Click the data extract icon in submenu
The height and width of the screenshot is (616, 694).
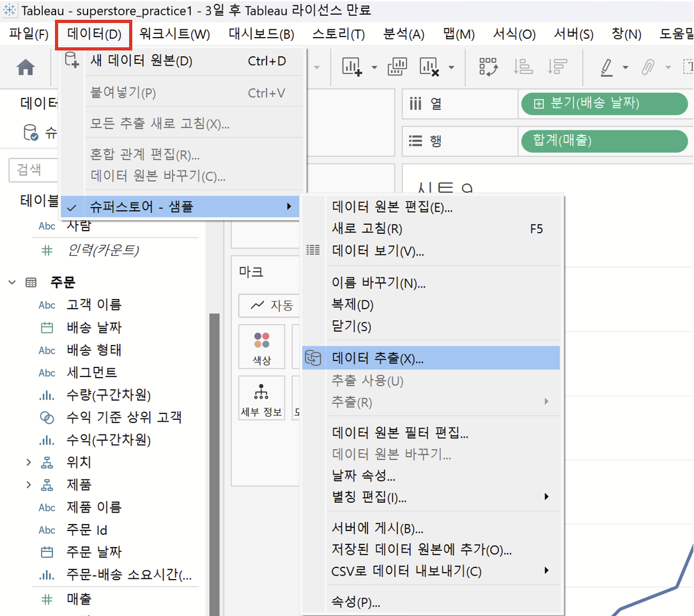[313, 358]
